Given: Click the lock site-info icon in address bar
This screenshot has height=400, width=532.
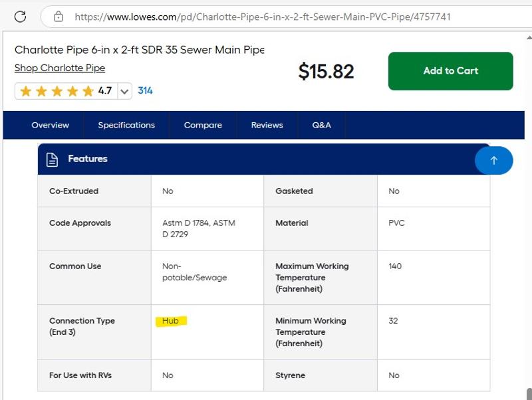Looking at the screenshot, I should (x=59, y=16).
